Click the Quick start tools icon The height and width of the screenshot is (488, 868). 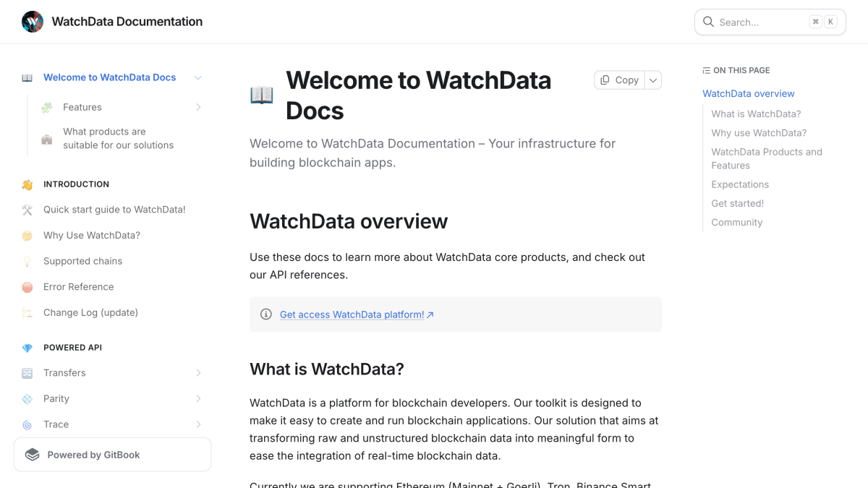click(x=27, y=210)
